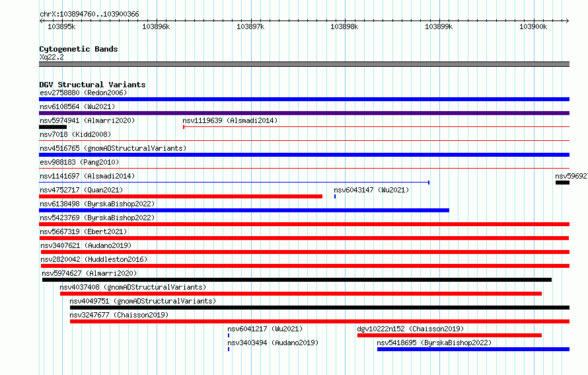
Task: Select the purple nsv6108564 variant bar
Action: [x=304, y=113]
